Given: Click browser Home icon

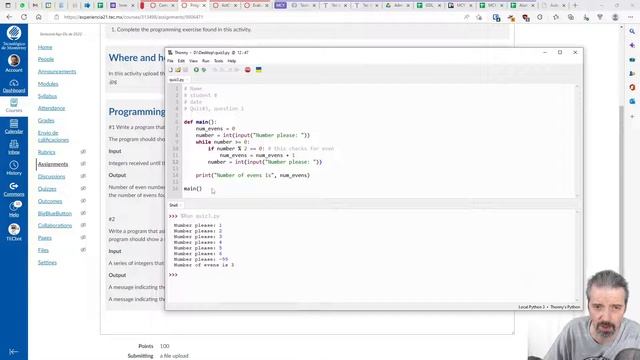Looking at the screenshot, I should click(x=38, y=17).
